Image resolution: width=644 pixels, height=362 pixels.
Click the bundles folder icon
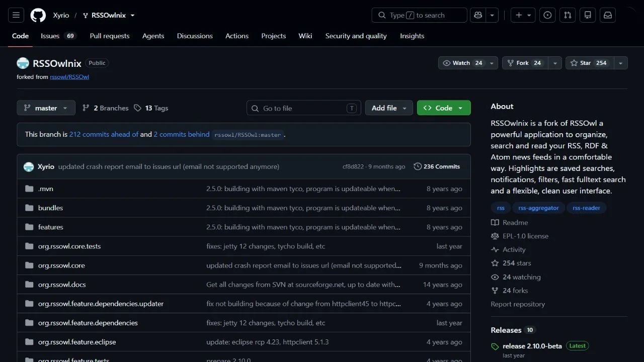(29, 208)
